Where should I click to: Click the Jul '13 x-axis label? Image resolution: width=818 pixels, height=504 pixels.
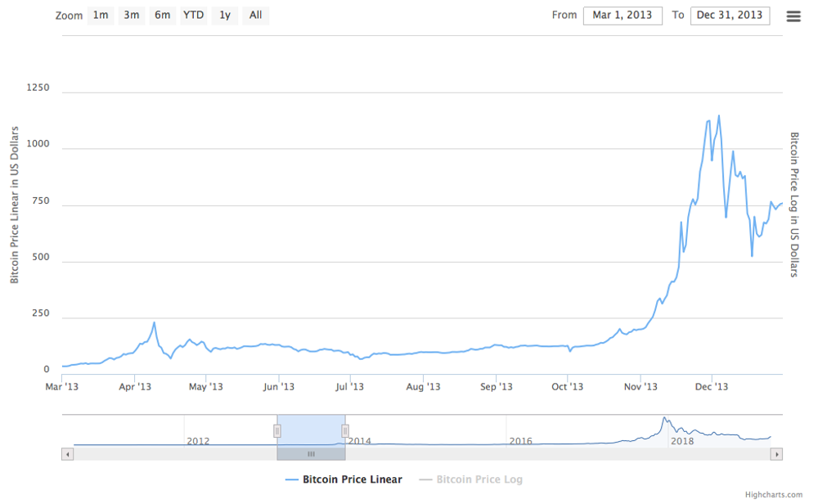[349, 387]
